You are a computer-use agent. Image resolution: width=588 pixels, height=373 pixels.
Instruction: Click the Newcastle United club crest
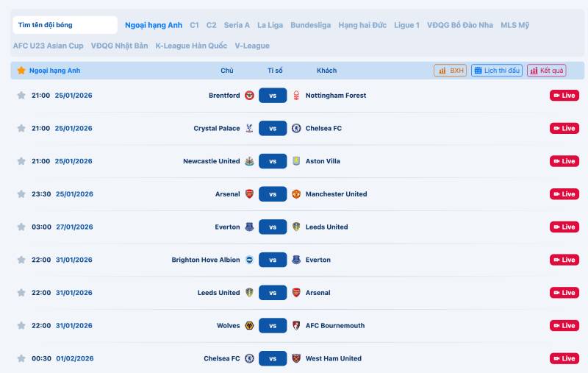click(249, 161)
